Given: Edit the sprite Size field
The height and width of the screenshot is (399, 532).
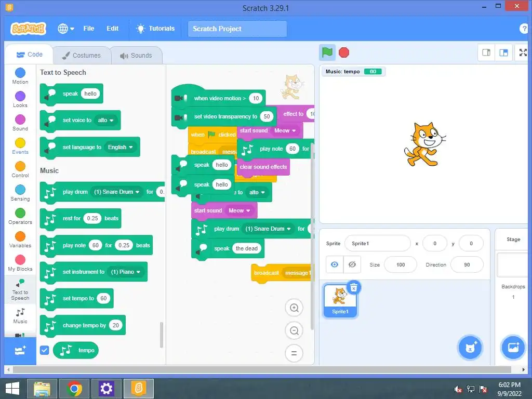Looking at the screenshot, I should pos(401,264).
